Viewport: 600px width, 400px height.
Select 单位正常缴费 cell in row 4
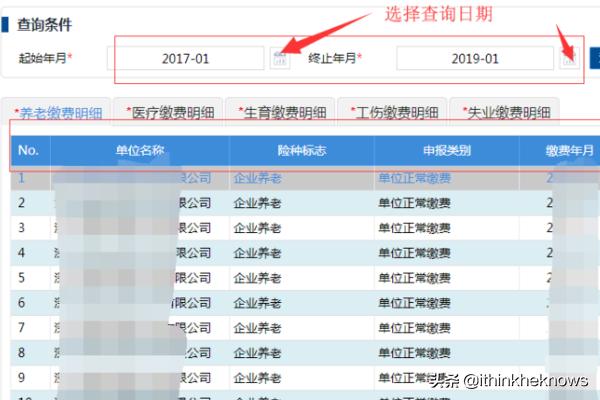pos(447,253)
